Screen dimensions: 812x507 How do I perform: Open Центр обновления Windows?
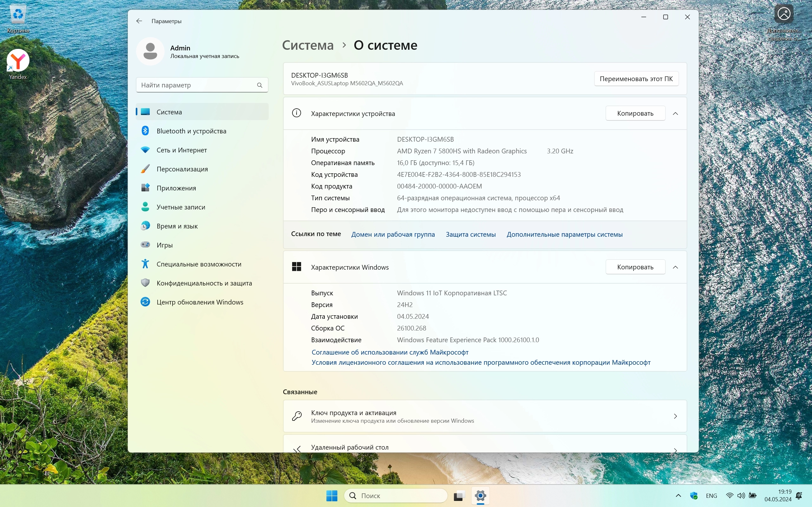[200, 302]
